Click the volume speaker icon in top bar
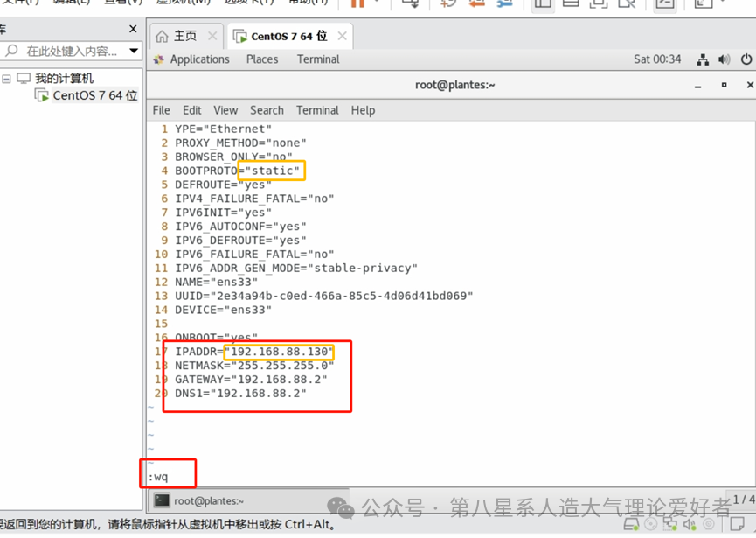Viewport: 756px width, 538px height. pyautogui.click(x=724, y=59)
